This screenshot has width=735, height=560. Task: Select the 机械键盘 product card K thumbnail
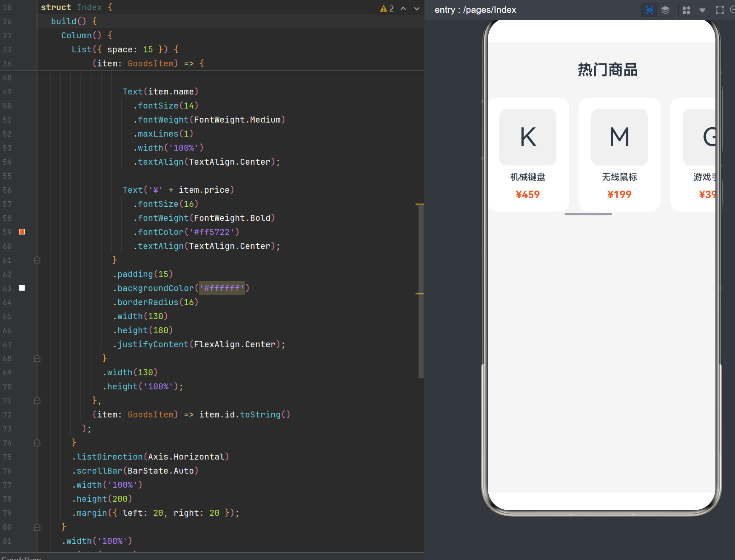pos(528,137)
